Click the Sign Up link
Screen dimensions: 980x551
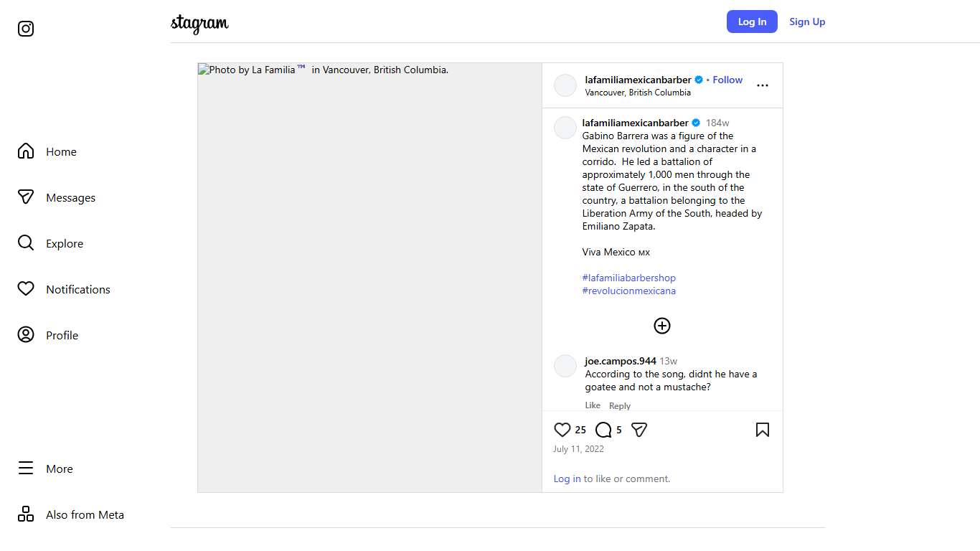807,22
